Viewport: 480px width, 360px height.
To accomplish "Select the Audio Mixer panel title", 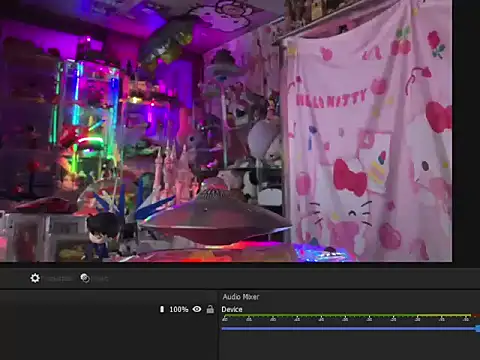I will 241,297.
